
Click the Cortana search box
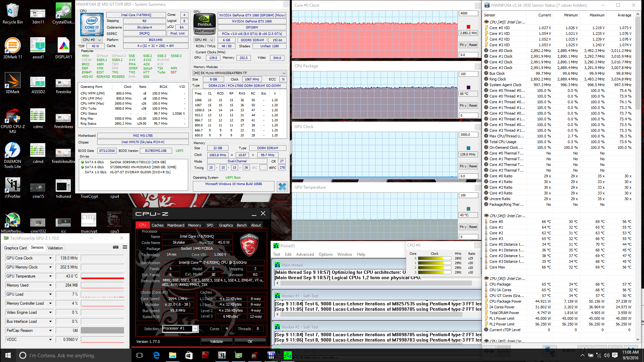[73, 355]
